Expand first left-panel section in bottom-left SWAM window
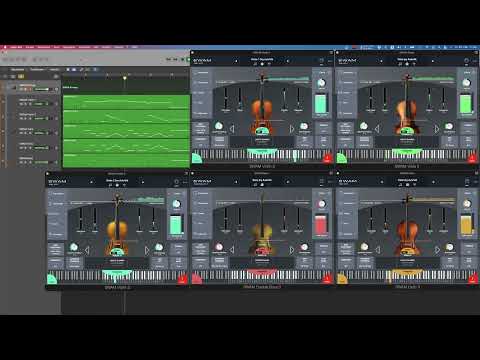Image resolution: width=480 pixels, height=360 pixels. coord(57,193)
